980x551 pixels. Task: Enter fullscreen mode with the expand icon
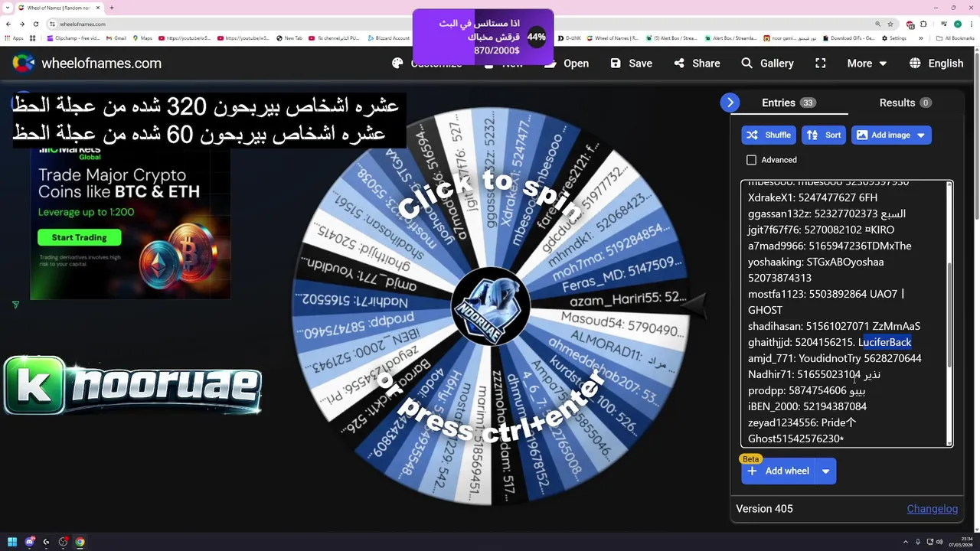click(821, 64)
